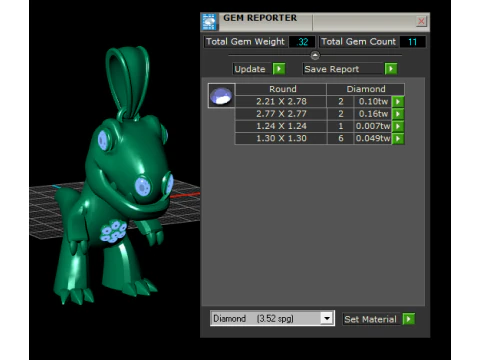The height and width of the screenshot is (360, 480).
Task: Click the green arrow next to Update
Action: [279, 69]
